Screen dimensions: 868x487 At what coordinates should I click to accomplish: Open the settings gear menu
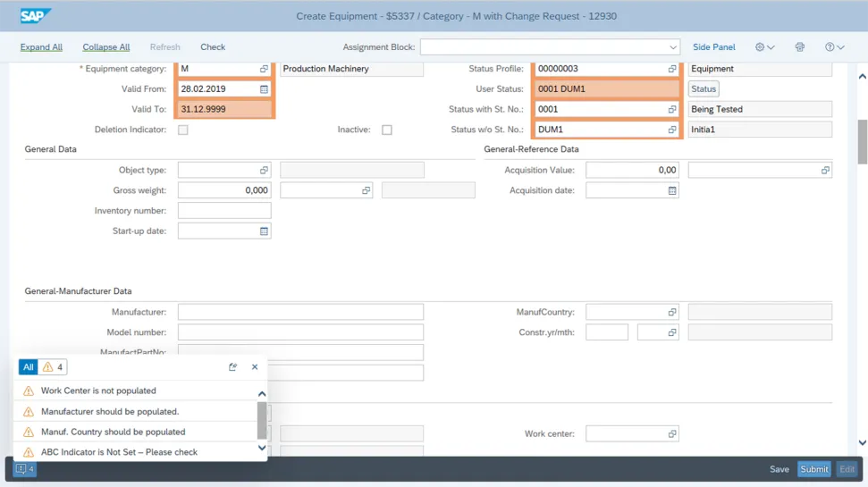764,47
